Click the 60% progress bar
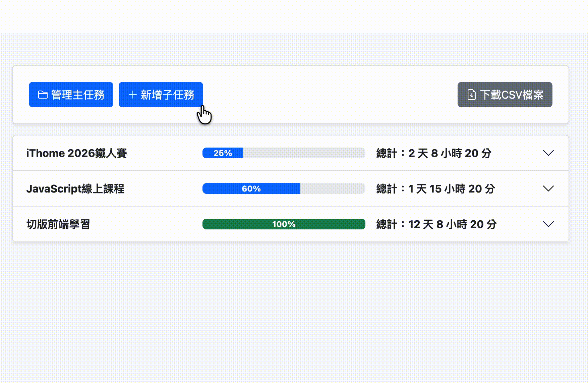The width and height of the screenshot is (588, 383). (284, 188)
